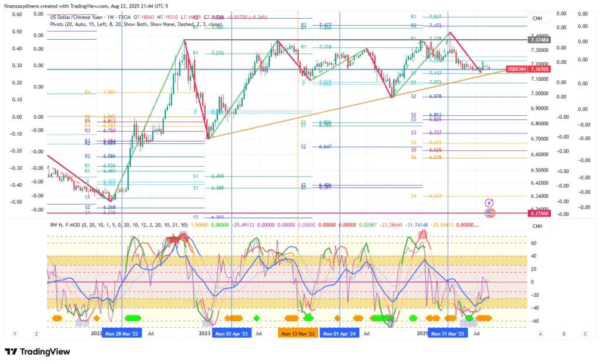Screen dimensions: 600x364
Task: Click the A auto-scale button on the axis
Action: pyautogui.click(x=540, y=334)
